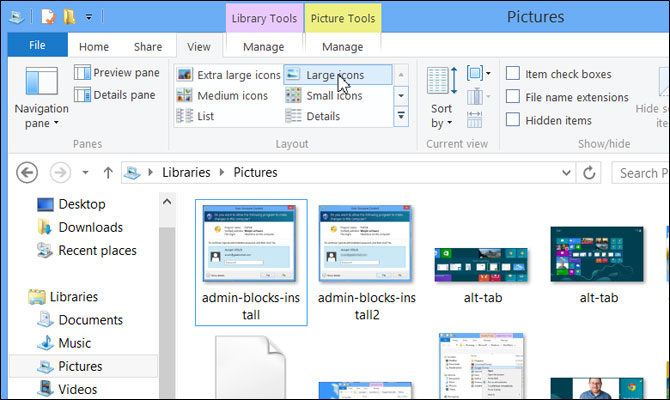Open the Picture Tools Manage tab

point(343,47)
